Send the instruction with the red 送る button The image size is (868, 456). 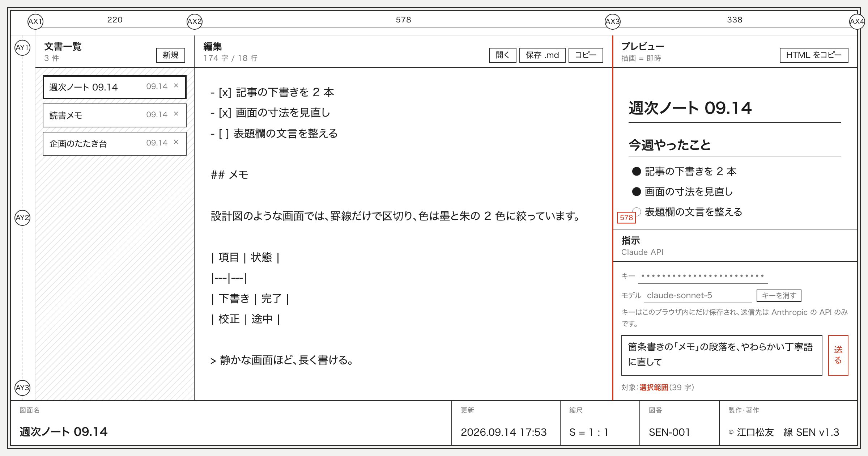(838, 355)
